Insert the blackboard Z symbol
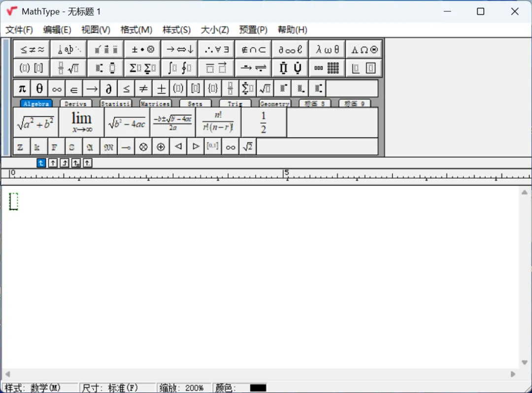Viewport: 532px width, 393px height. 21,147
